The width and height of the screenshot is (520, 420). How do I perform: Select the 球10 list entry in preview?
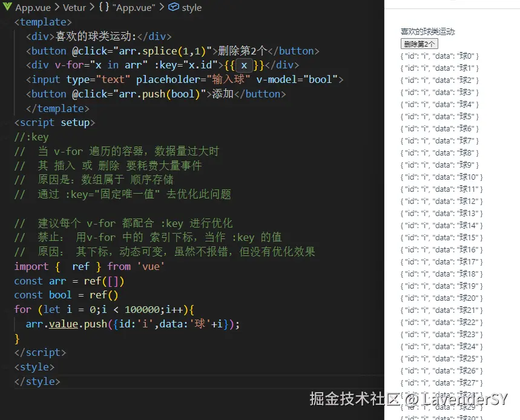point(441,177)
